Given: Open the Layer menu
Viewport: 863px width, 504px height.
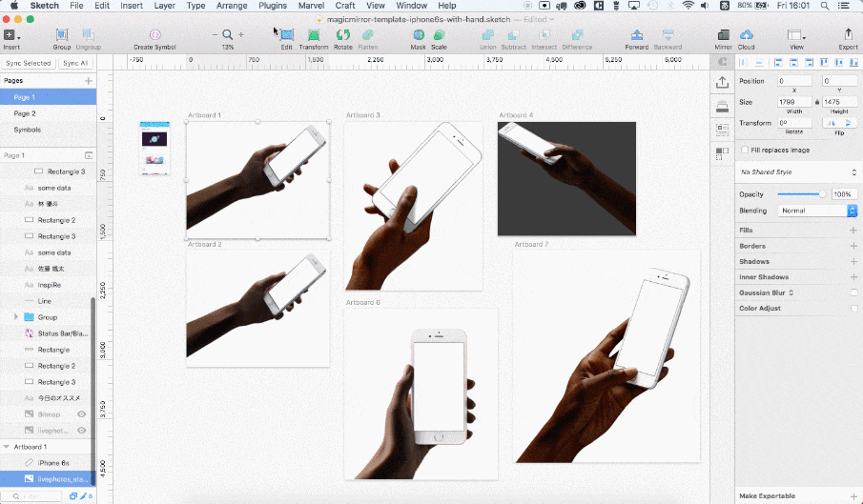Looking at the screenshot, I should (x=164, y=6).
